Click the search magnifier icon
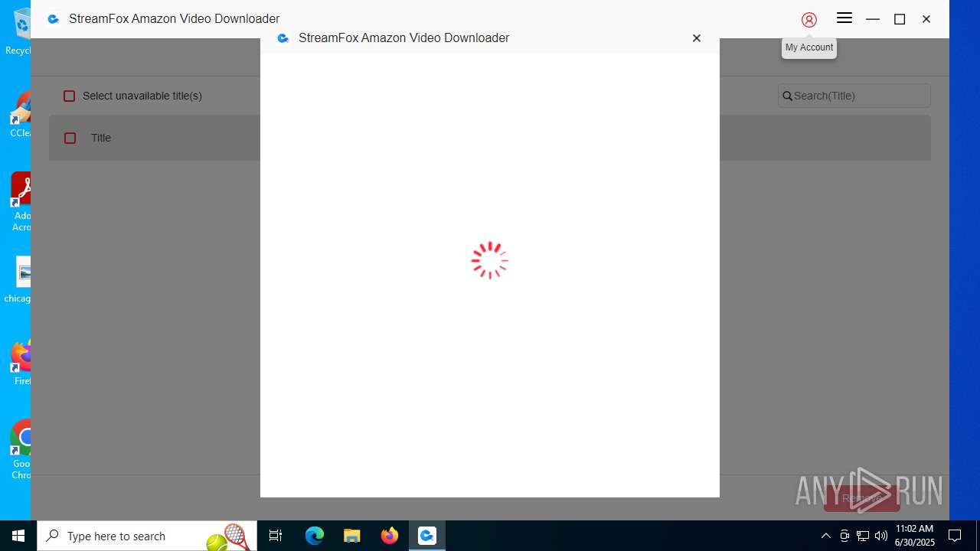The image size is (980, 551). coord(787,96)
